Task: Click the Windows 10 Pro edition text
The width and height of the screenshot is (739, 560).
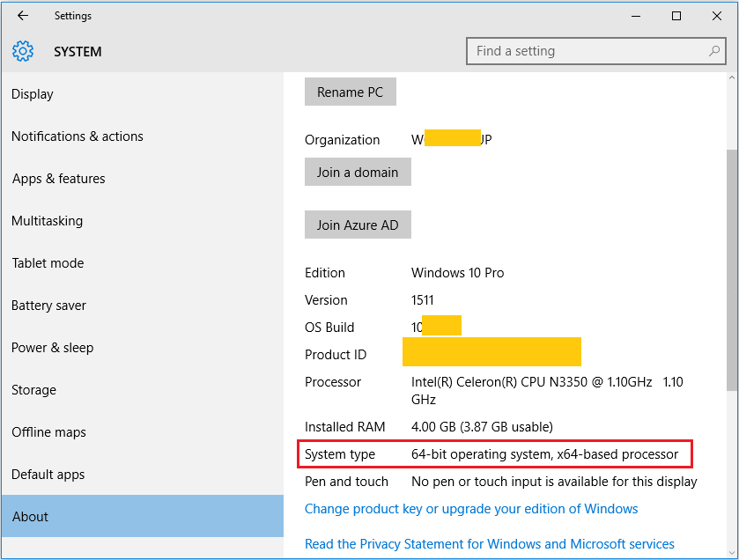Action: coord(458,273)
